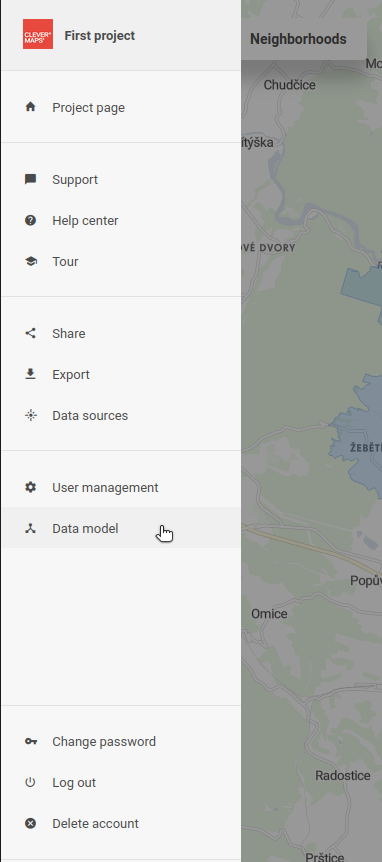382x862 pixels.
Task: Open the Help center link
Action: coord(121,220)
